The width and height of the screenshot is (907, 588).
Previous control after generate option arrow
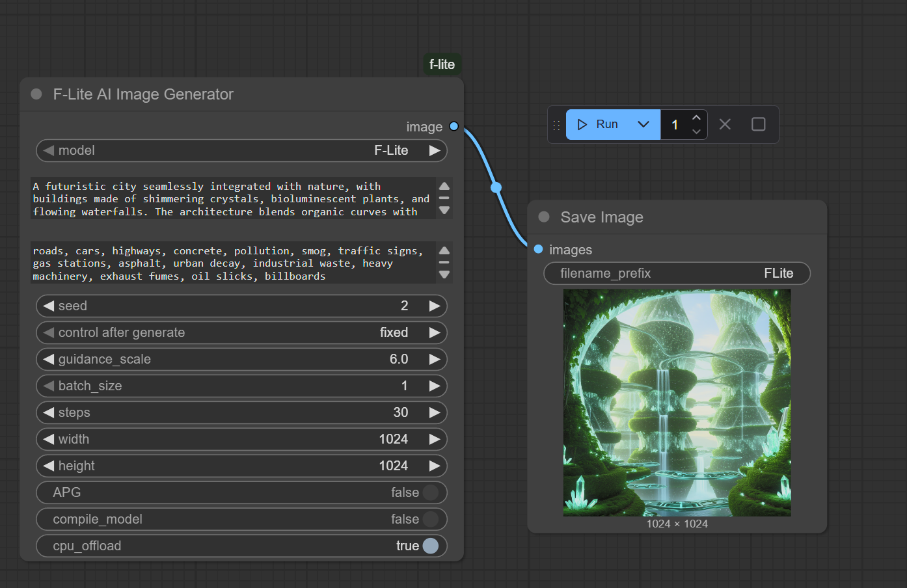point(48,332)
